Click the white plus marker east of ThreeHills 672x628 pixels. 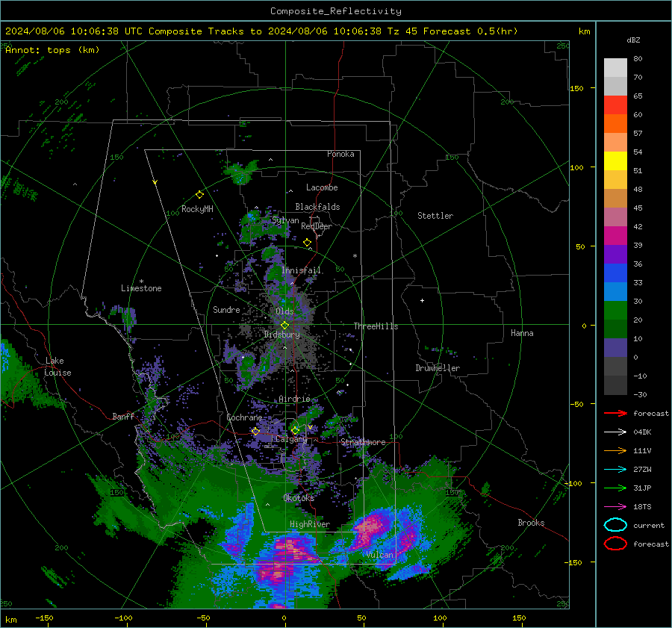point(422,300)
